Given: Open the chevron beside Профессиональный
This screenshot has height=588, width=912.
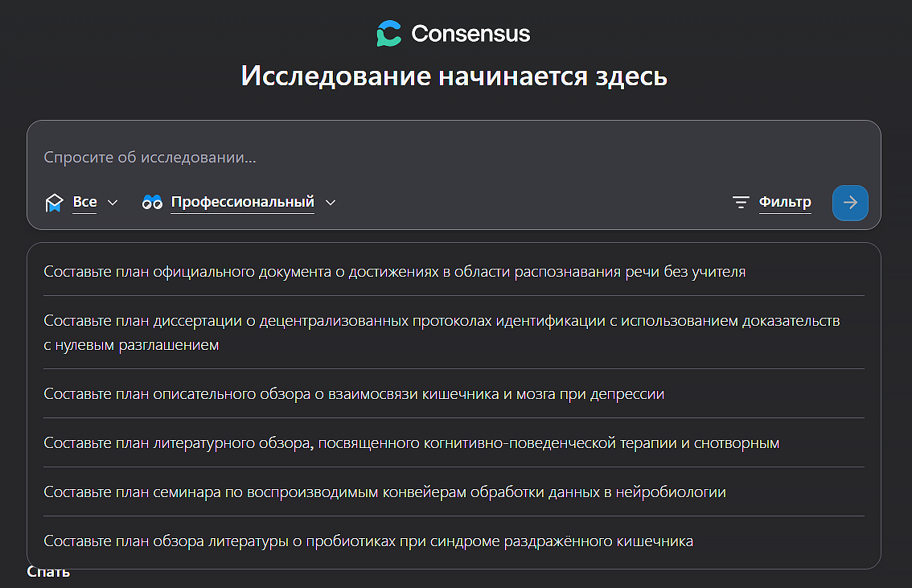Looking at the screenshot, I should (331, 204).
